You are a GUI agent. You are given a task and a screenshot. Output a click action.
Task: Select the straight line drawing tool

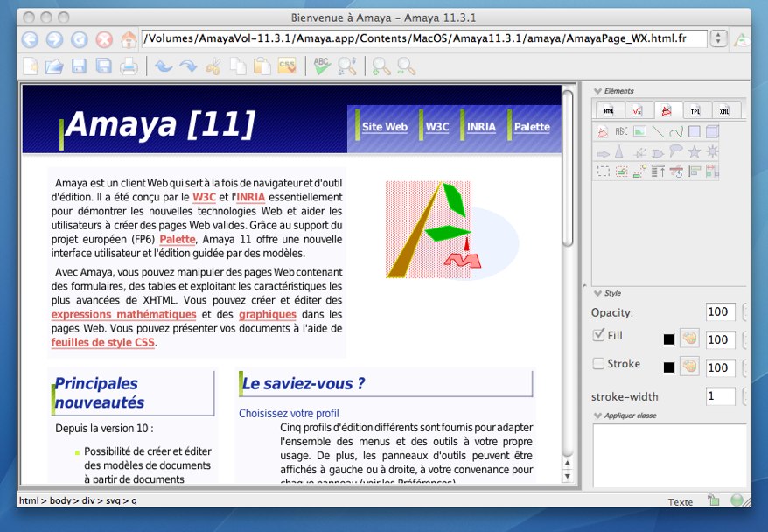[658, 131]
